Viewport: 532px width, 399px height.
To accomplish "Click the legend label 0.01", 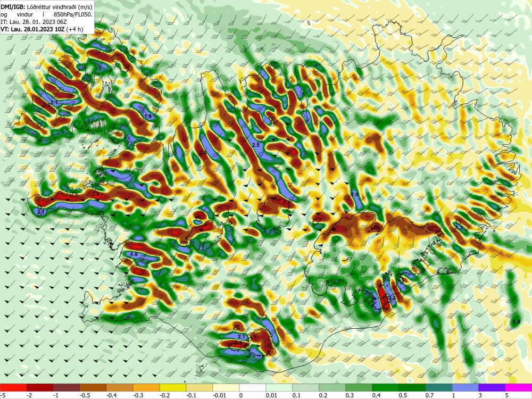I will 271,395.
